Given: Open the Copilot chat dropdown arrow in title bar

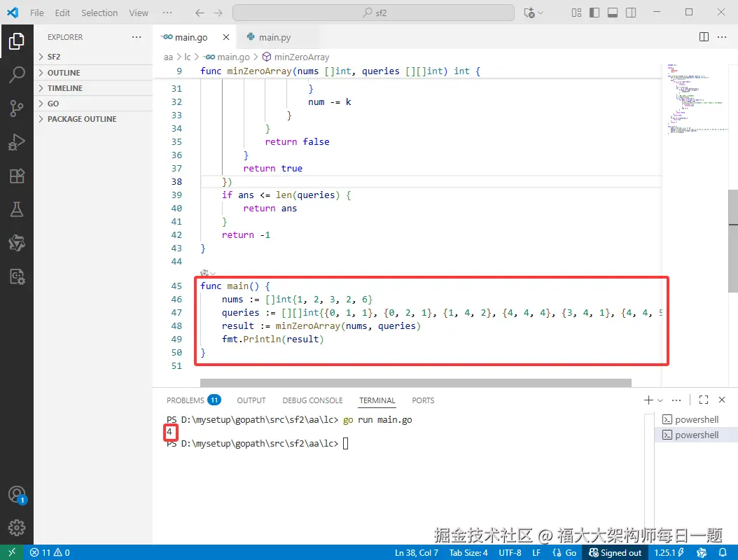Looking at the screenshot, I should [541, 13].
